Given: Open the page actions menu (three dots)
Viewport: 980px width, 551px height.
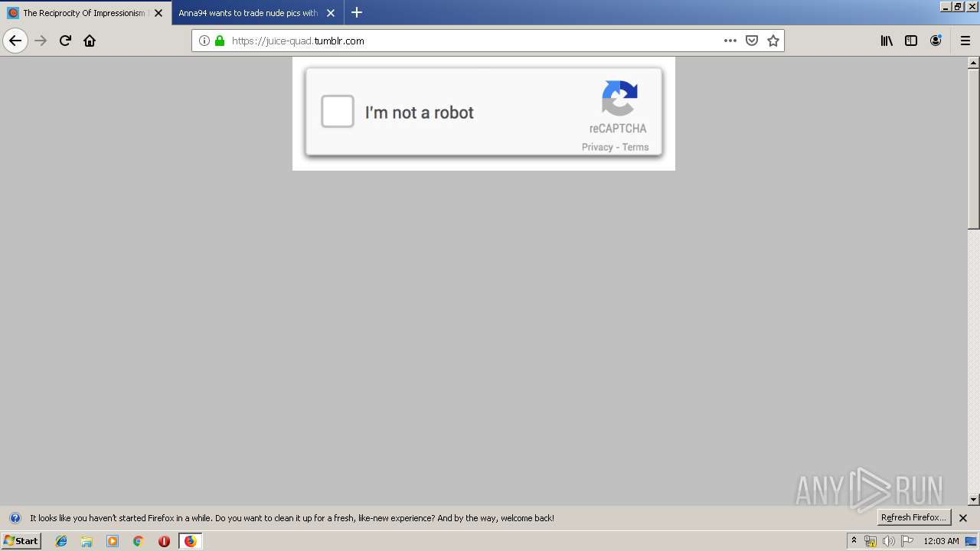Looking at the screenshot, I should point(730,41).
